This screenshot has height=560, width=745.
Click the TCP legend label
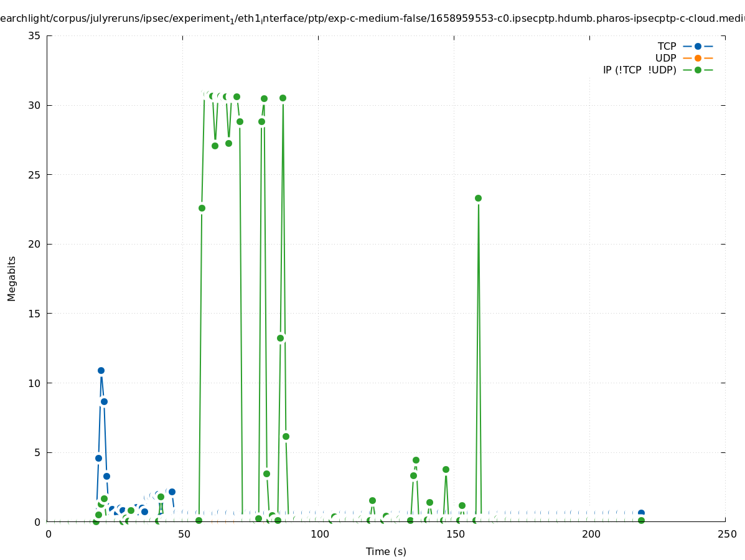[x=667, y=46]
